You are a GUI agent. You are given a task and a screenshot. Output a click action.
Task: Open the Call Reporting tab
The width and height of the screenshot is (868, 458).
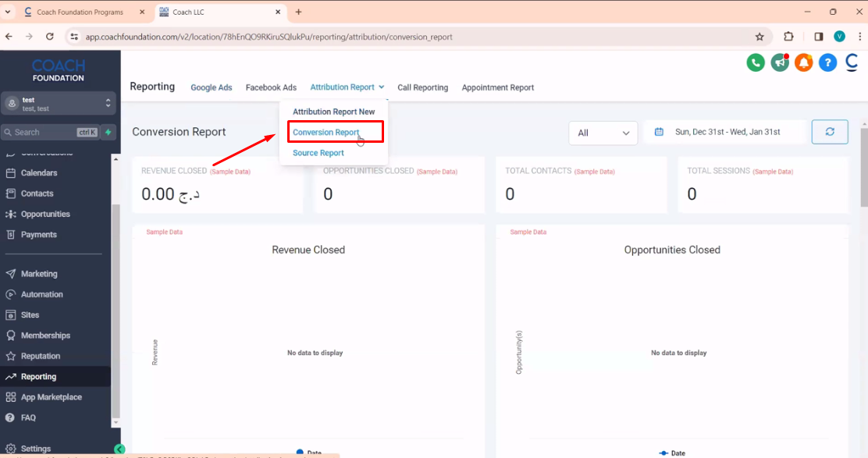pyautogui.click(x=423, y=87)
